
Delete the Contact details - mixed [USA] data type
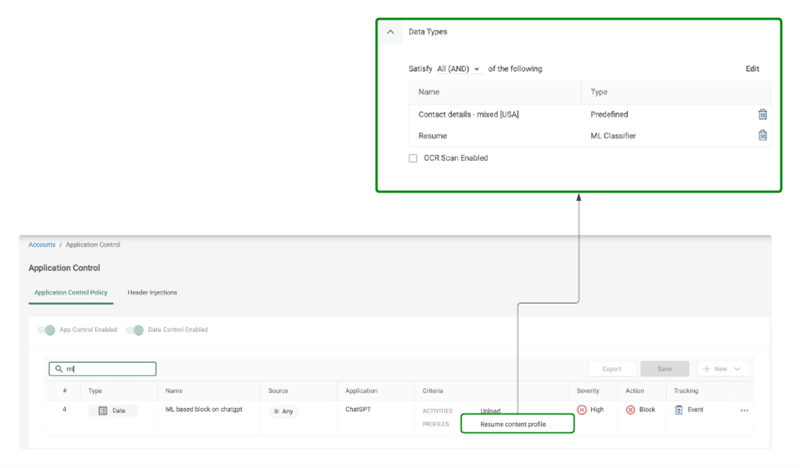(762, 114)
